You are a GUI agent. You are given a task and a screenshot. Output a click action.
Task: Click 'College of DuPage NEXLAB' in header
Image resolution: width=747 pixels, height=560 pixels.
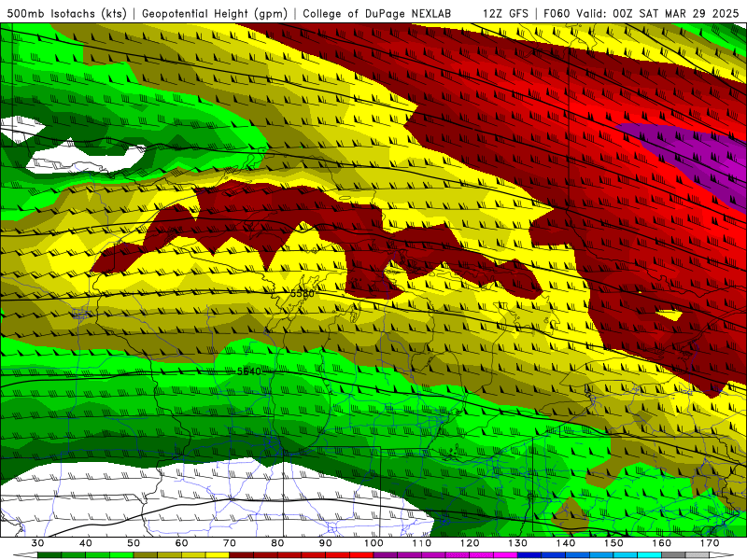[x=377, y=13]
